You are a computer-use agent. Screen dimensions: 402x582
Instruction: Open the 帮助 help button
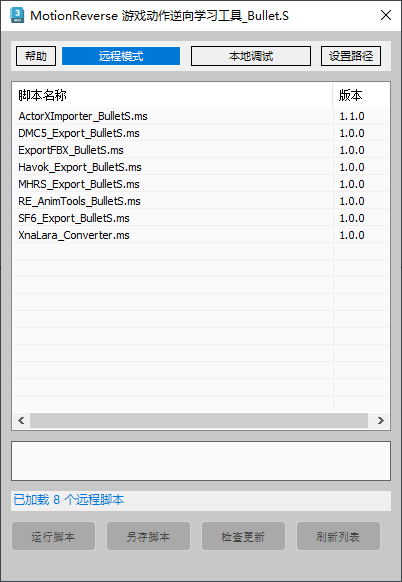click(36, 56)
